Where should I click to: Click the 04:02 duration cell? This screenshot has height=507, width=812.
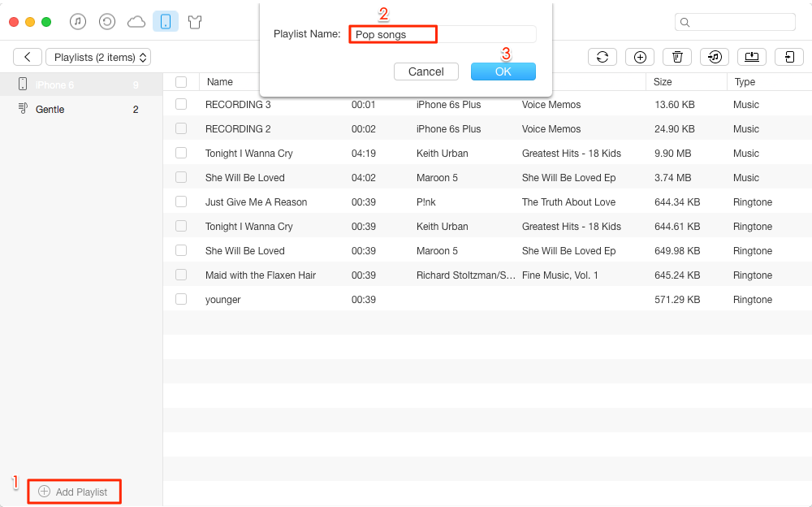(x=364, y=178)
